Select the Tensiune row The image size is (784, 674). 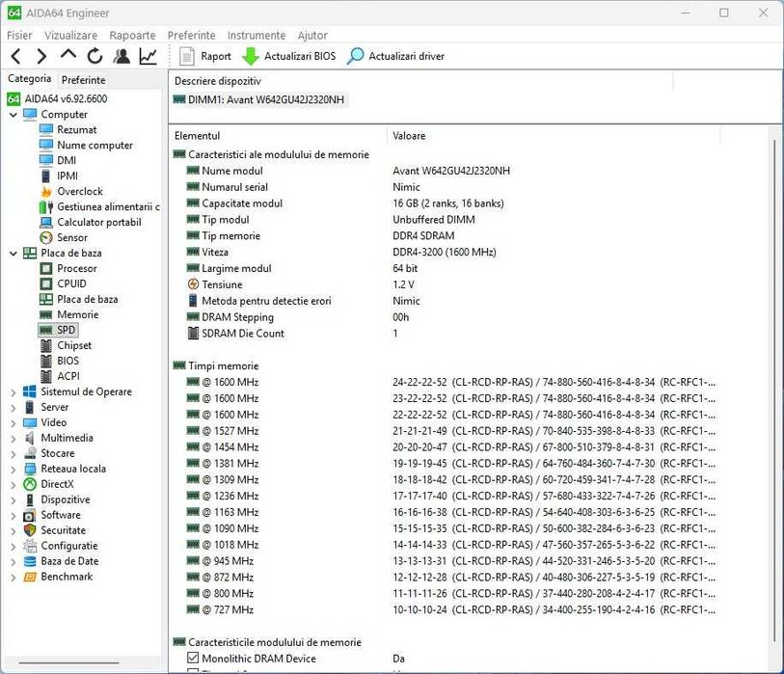click(x=445, y=284)
